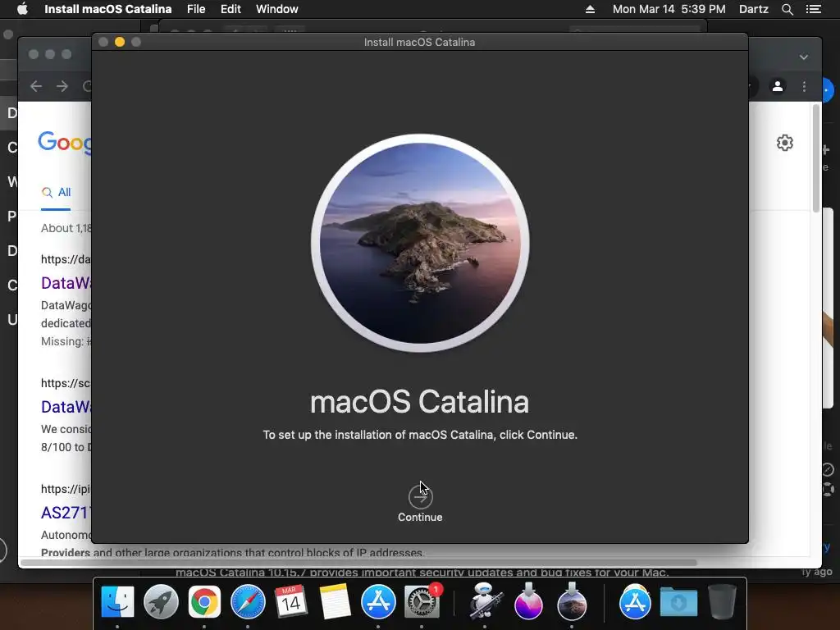Image resolution: width=840 pixels, height=630 pixels.
Task: Open Spotlight search in menu bar
Action: 787,9
